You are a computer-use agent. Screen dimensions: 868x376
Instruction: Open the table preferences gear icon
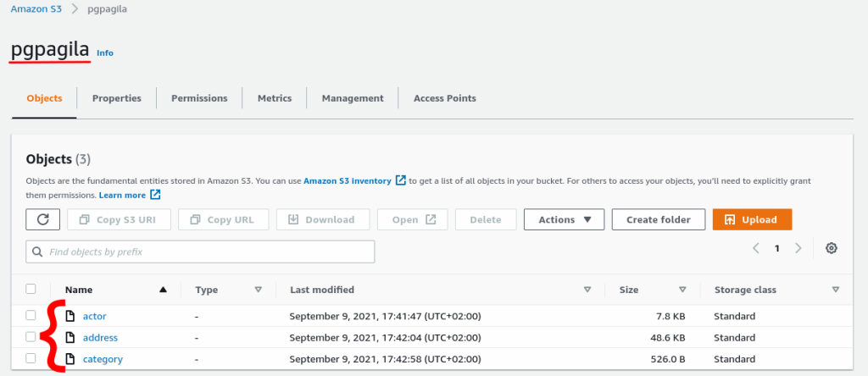pyautogui.click(x=832, y=248)
